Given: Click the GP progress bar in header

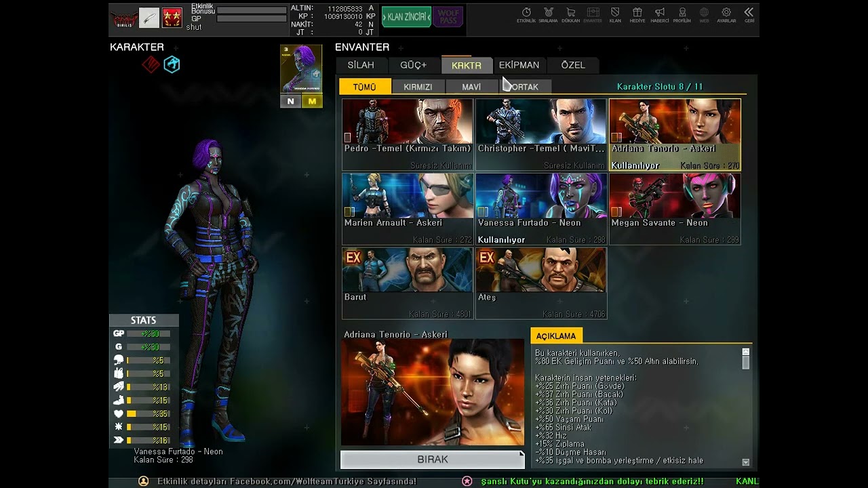Looking at the screenshot, I should point(252,19).
